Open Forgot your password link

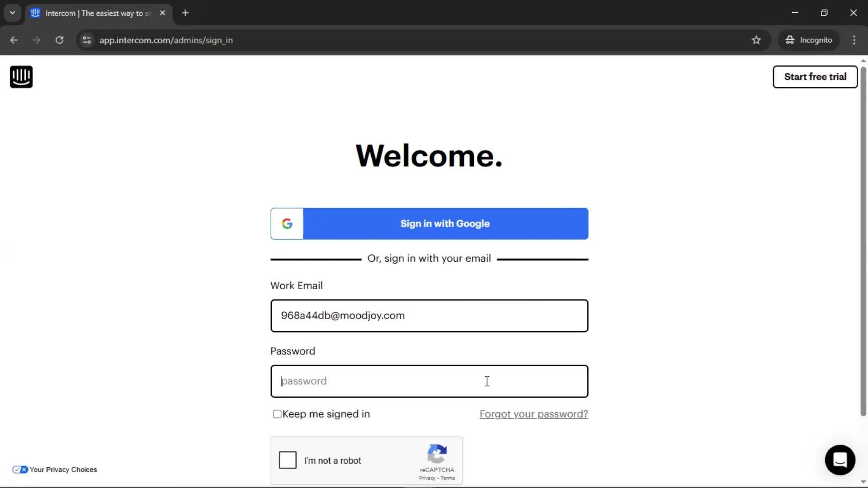pyautogui.click(x=534, y=414)
